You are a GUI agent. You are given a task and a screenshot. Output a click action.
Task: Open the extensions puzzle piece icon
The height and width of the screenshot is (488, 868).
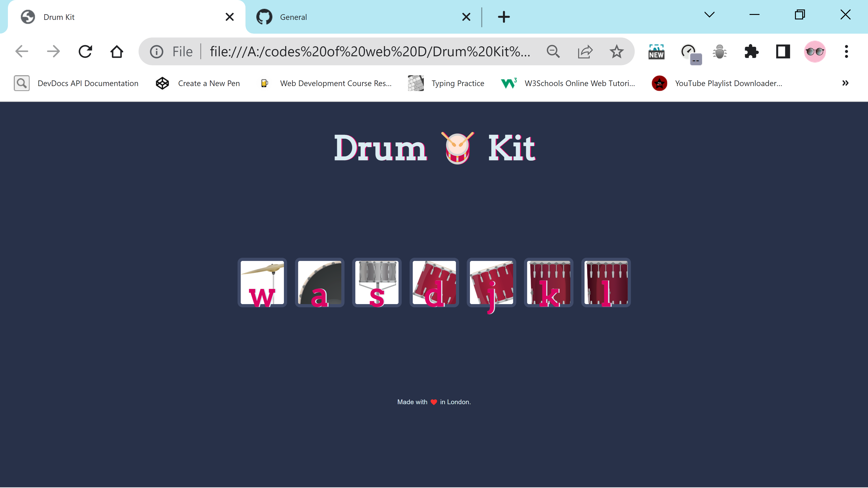coord(751,52)
